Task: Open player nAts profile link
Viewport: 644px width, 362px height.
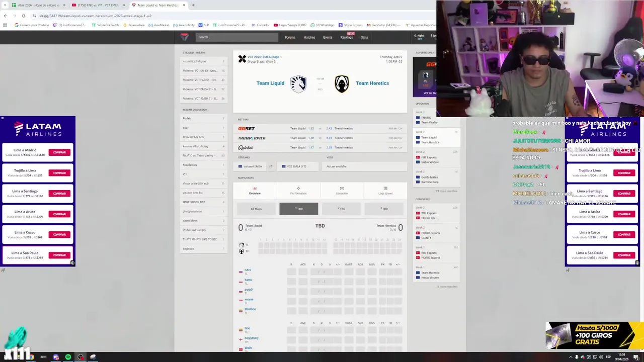Action: click(248, 270)
